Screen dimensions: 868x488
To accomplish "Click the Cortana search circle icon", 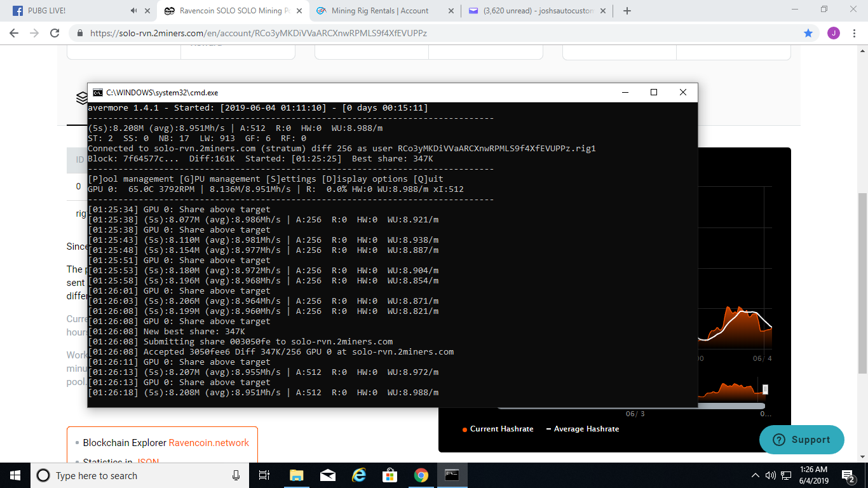I will 43,475.
